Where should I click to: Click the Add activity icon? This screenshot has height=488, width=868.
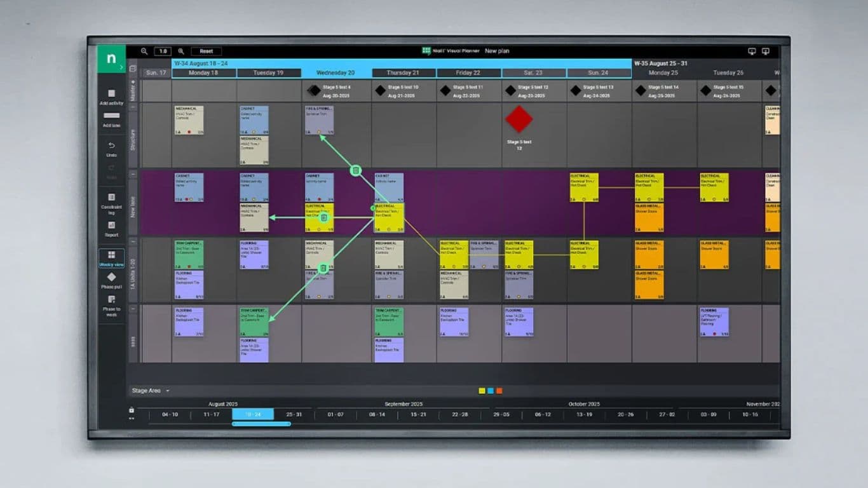(111, 93)
